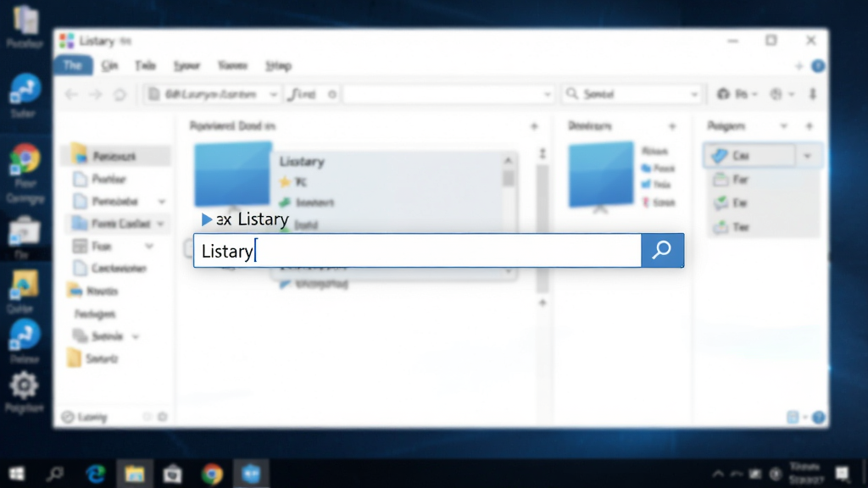Click the document icon inside the address box
This screenshot has height=488, width=868.
[x=154, y=94]
